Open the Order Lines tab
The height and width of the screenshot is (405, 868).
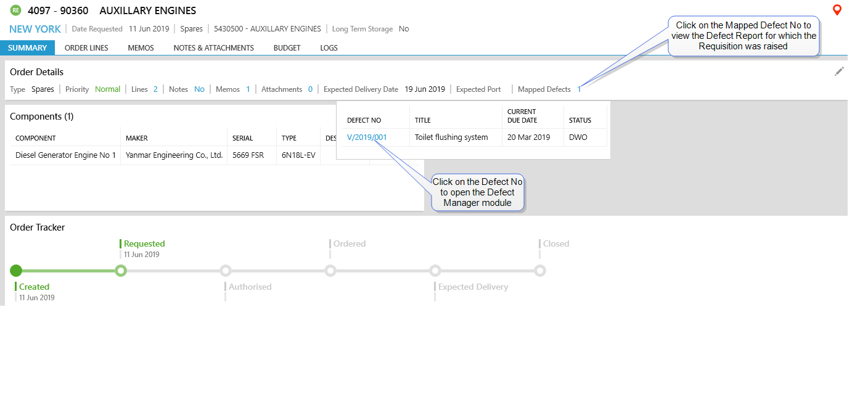coord(86,48)
